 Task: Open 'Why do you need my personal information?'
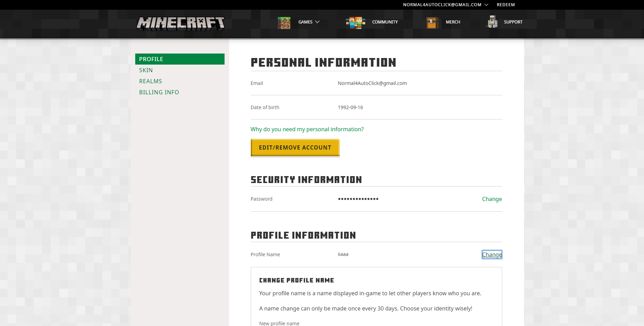pyautogui.click(x=307, y=129)
